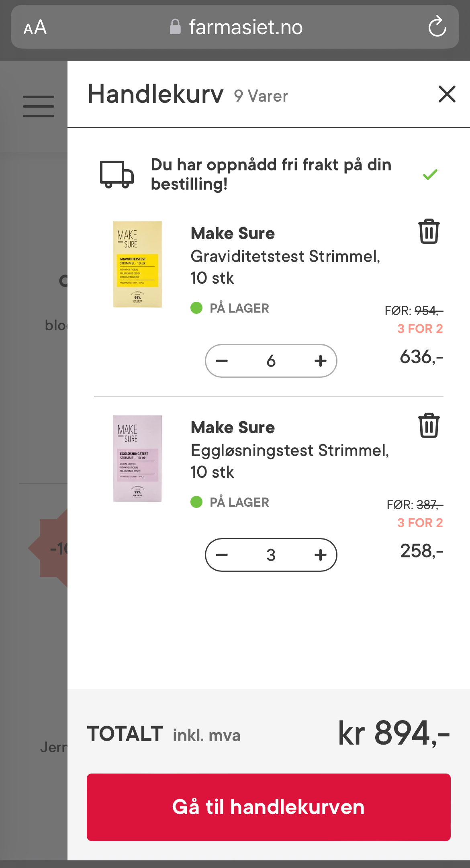Click Gå til handlekurven button
Image resolution: width=470 pixels, height=868 pixels.
tap(268, 807)
